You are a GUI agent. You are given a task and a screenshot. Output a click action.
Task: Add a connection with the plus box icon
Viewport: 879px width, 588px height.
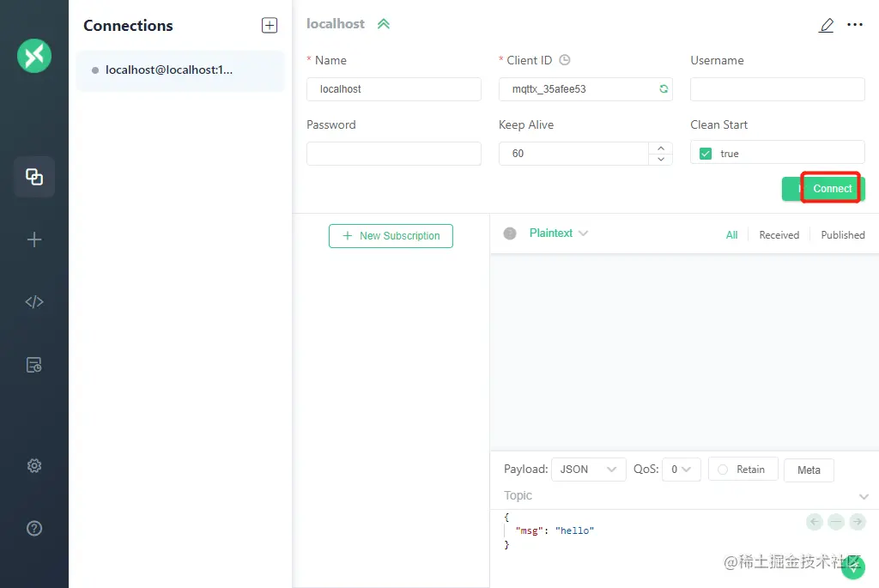[x=270, y=26]
